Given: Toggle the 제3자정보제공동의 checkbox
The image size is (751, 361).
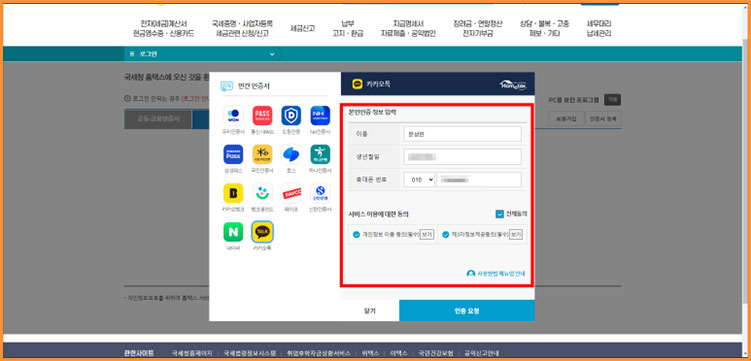Looking at the screenshot, I should pyautogui.click(x=446, y=235).
